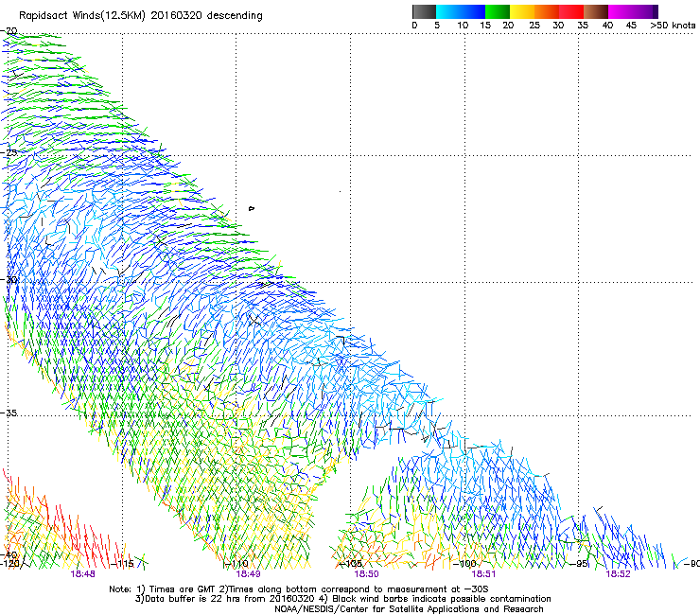This screenshot has height=615, width=700.
Task: Click the purple '18:51' time label
Action: click(x=483, y=574)
